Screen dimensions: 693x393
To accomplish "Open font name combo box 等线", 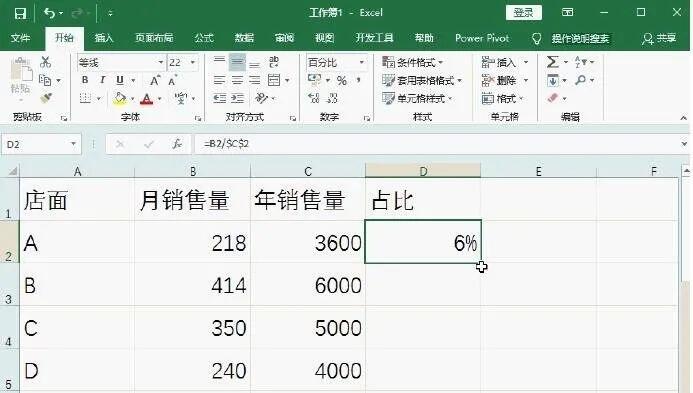I will coord(121,63).
